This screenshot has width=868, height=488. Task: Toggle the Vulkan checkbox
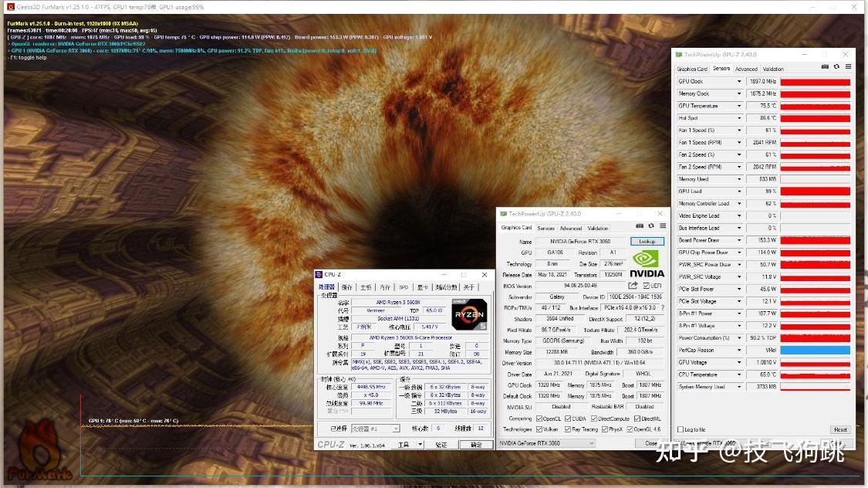pos(539,429)
